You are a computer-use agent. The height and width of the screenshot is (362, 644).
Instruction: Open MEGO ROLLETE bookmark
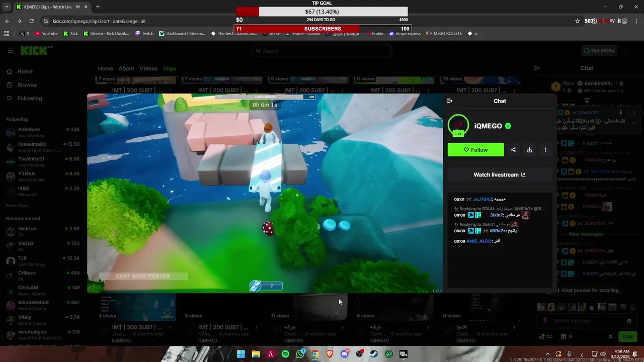tap(444, 34)
